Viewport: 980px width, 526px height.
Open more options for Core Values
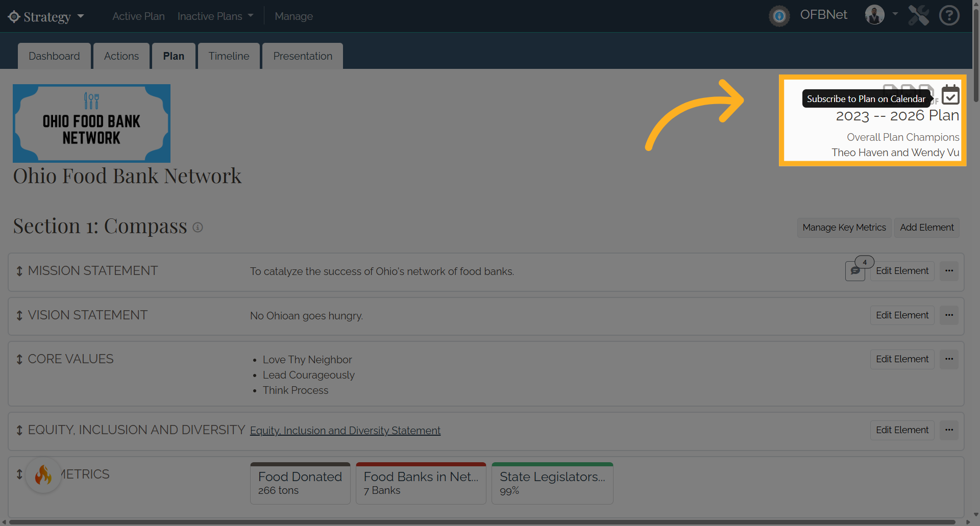[x=949, y=359]
